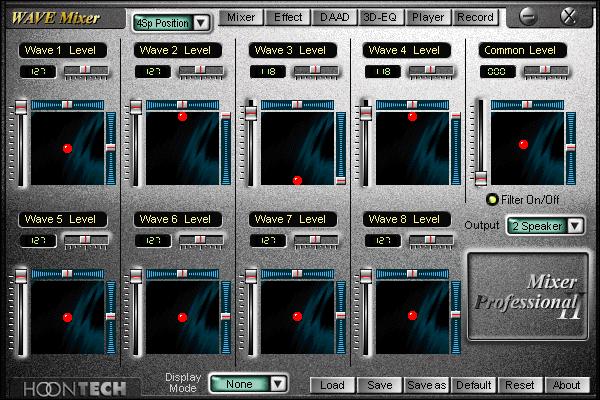Click the Wave 7 blue vertical position slider
The height and width of the screenshot is (400, 600).
pyautogui.click(x=341, y=317)
